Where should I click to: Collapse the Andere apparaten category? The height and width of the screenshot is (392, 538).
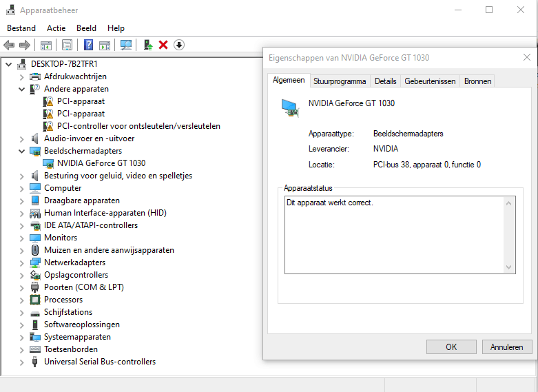coord(21,90)
